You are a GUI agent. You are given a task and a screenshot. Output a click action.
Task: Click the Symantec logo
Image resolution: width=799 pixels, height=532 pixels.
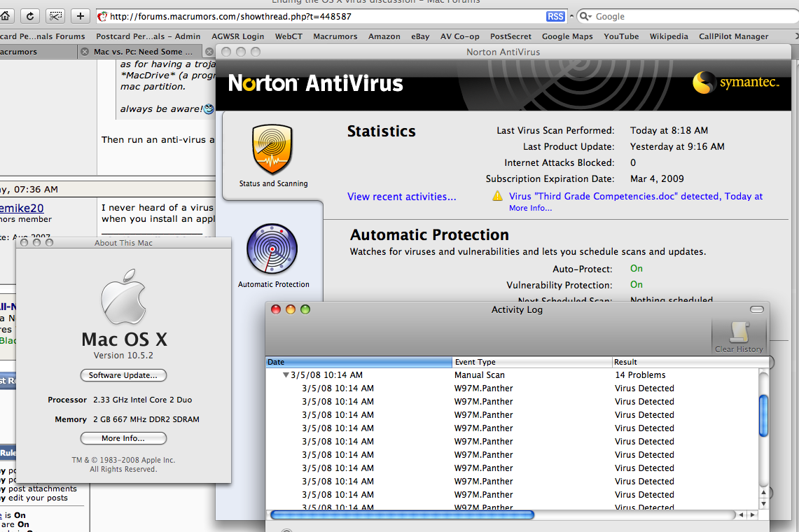coord(736,83)
